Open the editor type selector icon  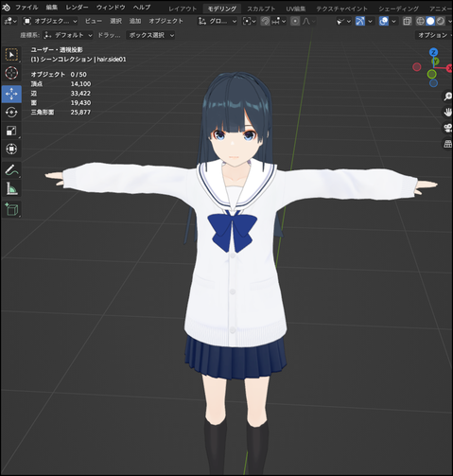9,21
